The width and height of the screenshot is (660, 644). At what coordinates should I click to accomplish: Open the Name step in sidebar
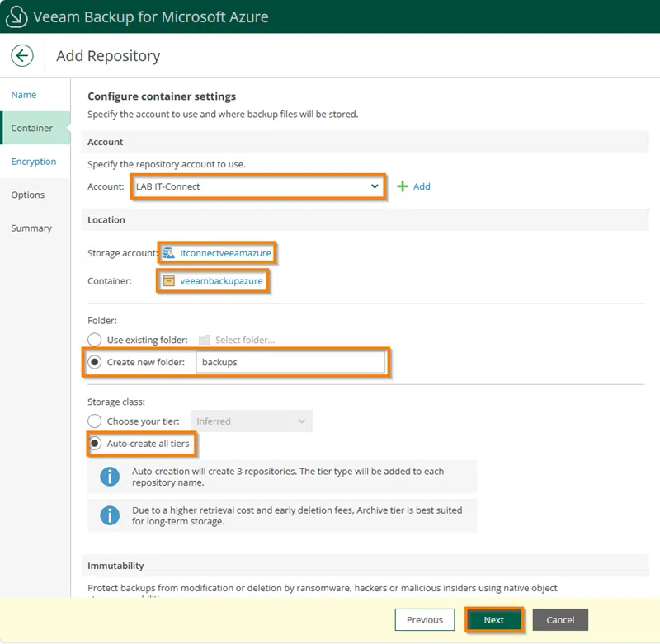[x=24, y=95]
